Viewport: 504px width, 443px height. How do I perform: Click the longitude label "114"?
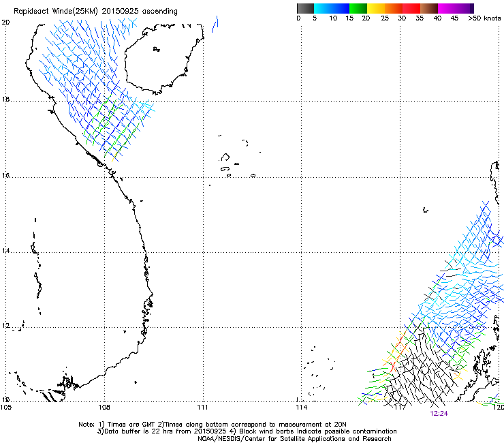tap(301, 408)
